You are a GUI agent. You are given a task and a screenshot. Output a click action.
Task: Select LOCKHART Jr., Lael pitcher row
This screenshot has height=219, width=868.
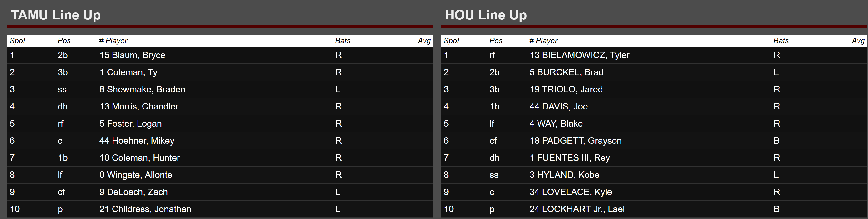[654, 209]
